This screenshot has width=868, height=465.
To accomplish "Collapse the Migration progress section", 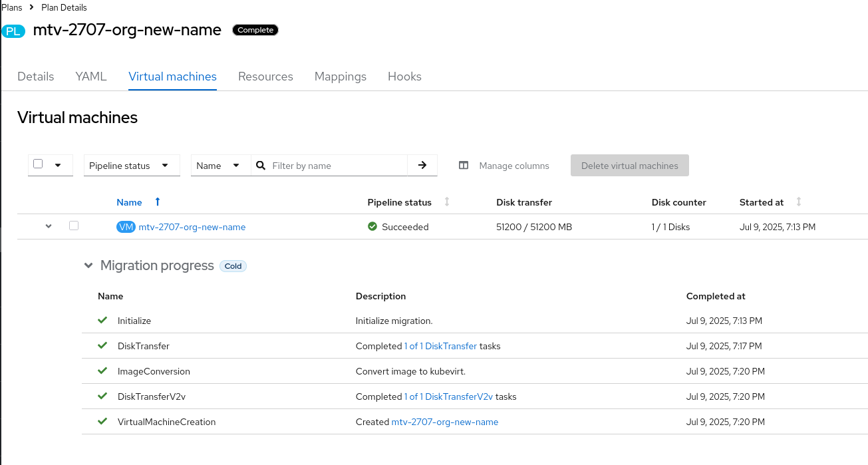I will pos(88,266).
